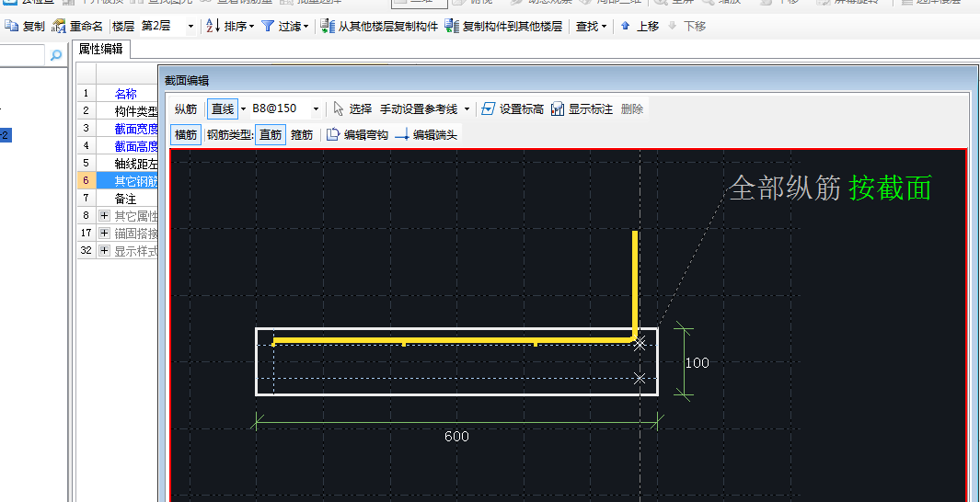The image size is (980, 502).
Task: Click the 纵筋 button in 截面编辑
Action: pos(186,109)
